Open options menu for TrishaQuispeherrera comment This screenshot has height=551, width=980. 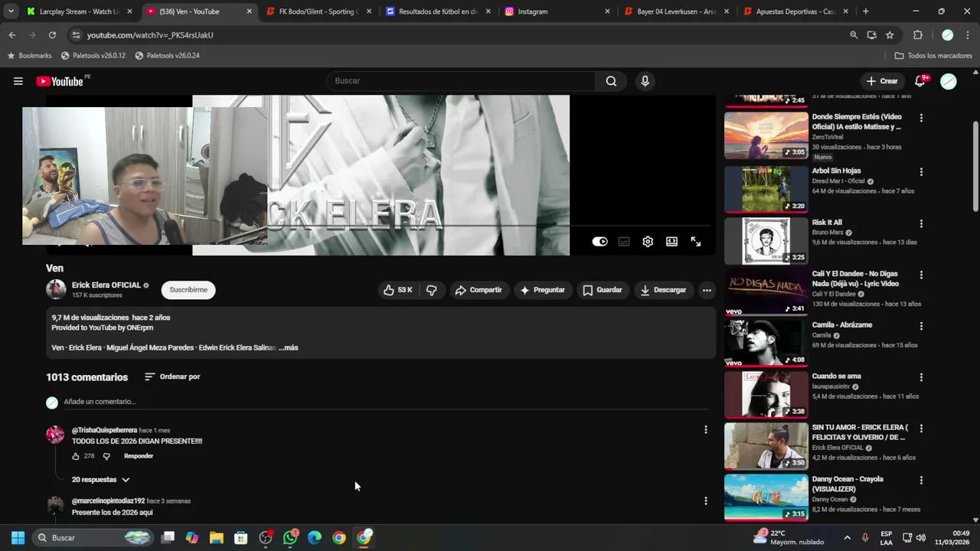point(706,430)
